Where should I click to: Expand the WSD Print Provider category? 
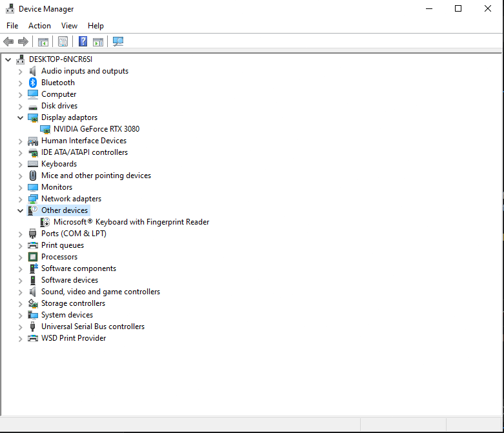coord(20,339)
